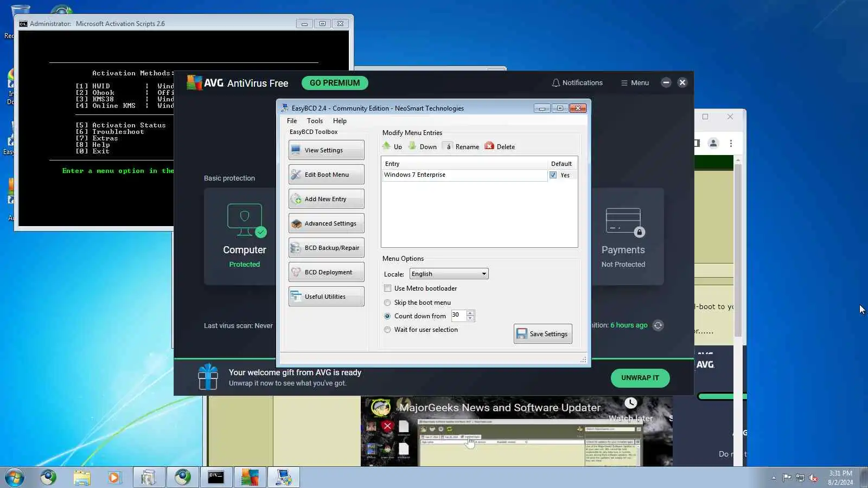Image resolution: width=868 pixels, height=488 pixels.
Task: Select Wait for user selection option
Action: point(387,330)
